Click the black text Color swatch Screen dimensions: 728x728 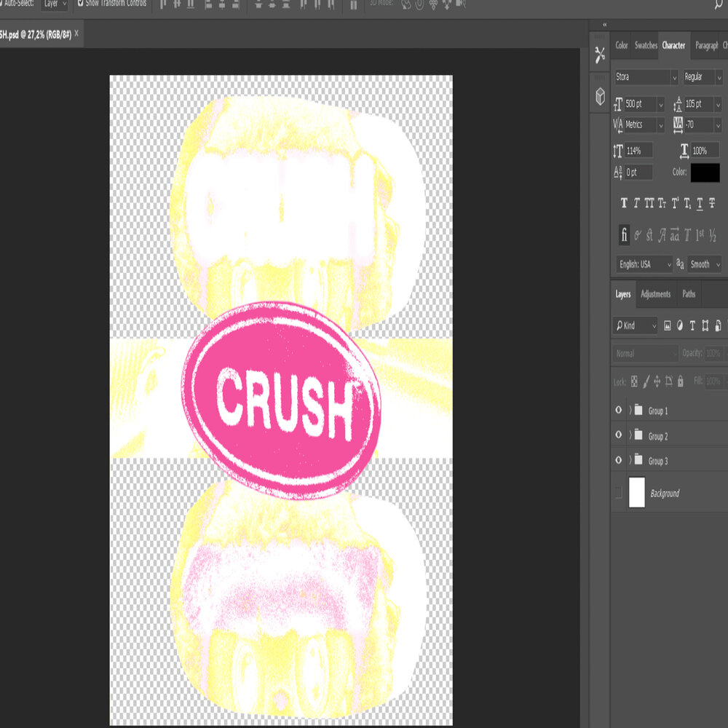click(x=705, y=173)
